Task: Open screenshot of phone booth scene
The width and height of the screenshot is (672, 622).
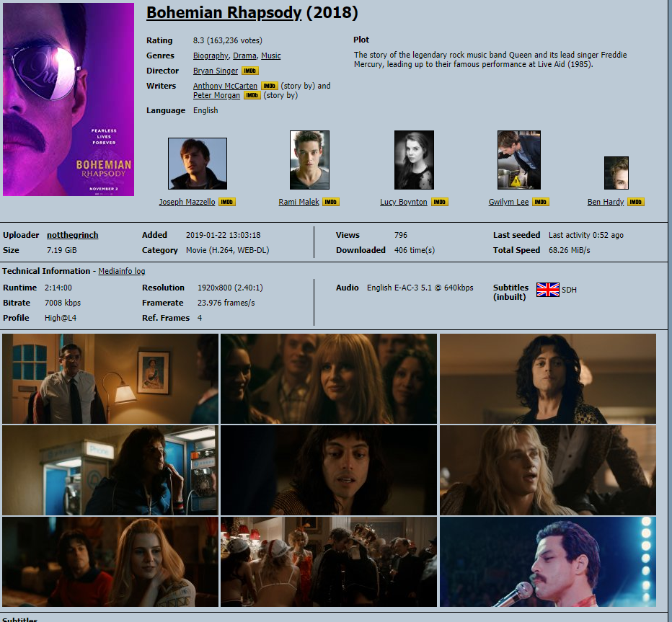Action: tap(110, 470)
